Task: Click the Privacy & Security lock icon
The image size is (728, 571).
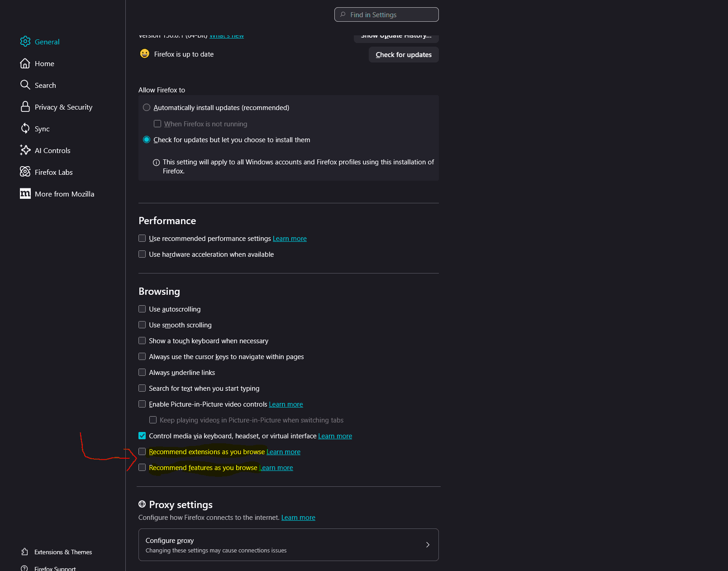Action: (x=25, y=107)
